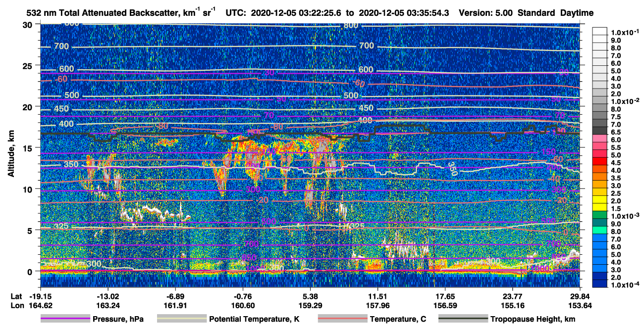Screen dimensions: 644x330
Task: Click the Lat row label
Action: (x=17, y=296)
